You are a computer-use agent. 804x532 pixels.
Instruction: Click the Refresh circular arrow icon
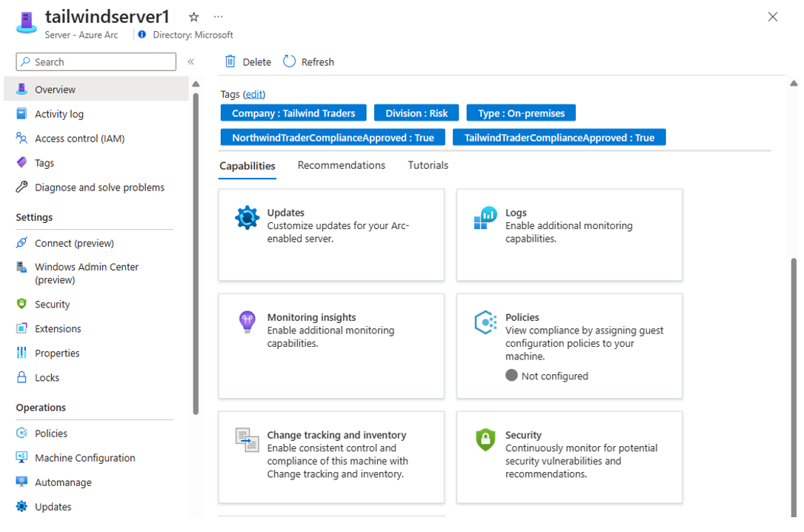point(289,61)
